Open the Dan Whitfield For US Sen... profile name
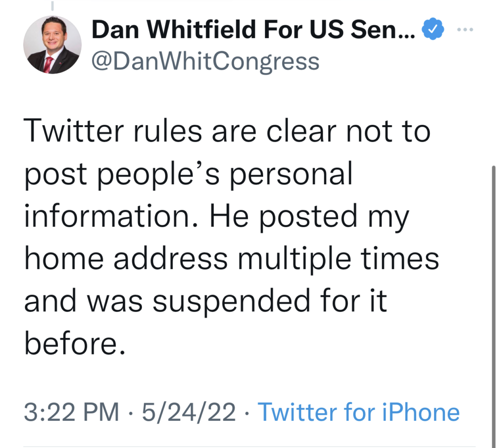Screen dimensions: 499x448 click(x=253, y=29)
